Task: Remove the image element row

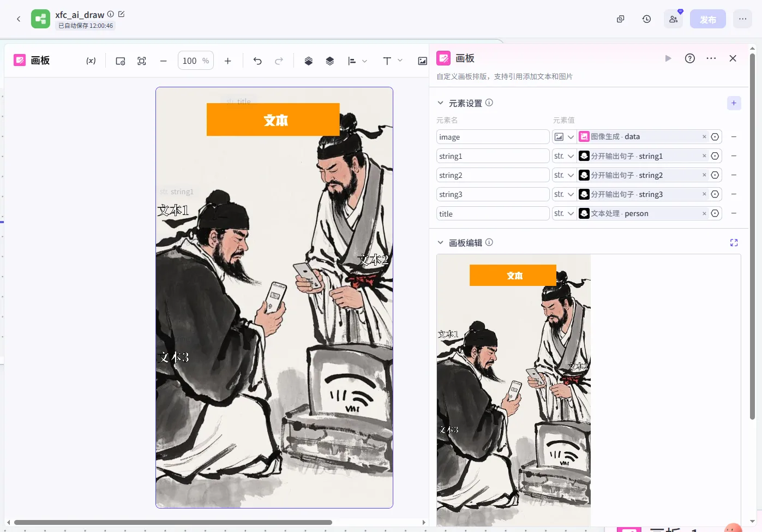Action: pyautogui.click(x=734, y=137)
